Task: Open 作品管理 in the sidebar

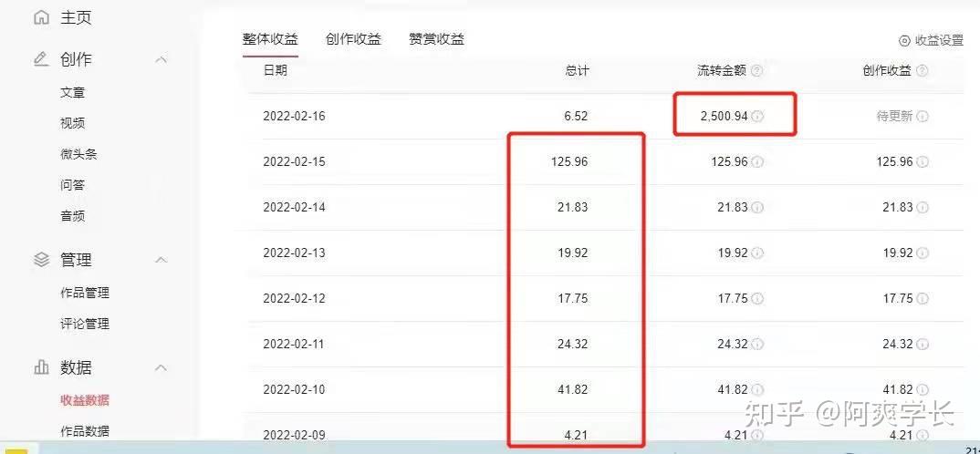Action: (85, 293)
